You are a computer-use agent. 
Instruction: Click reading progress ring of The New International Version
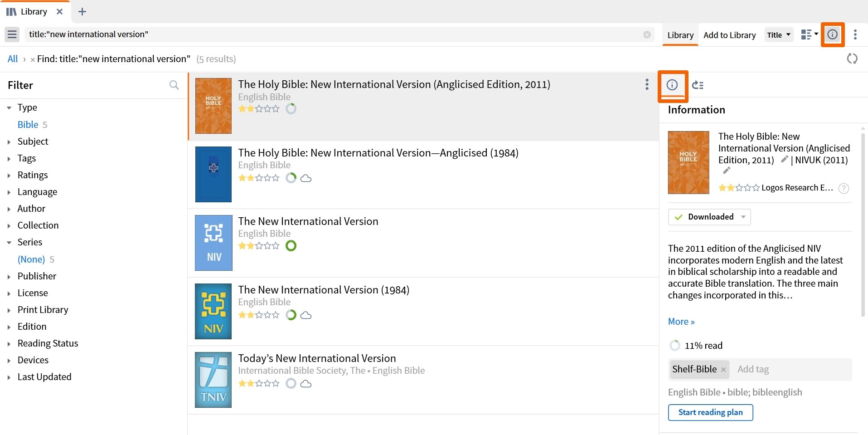pos(291,245)
